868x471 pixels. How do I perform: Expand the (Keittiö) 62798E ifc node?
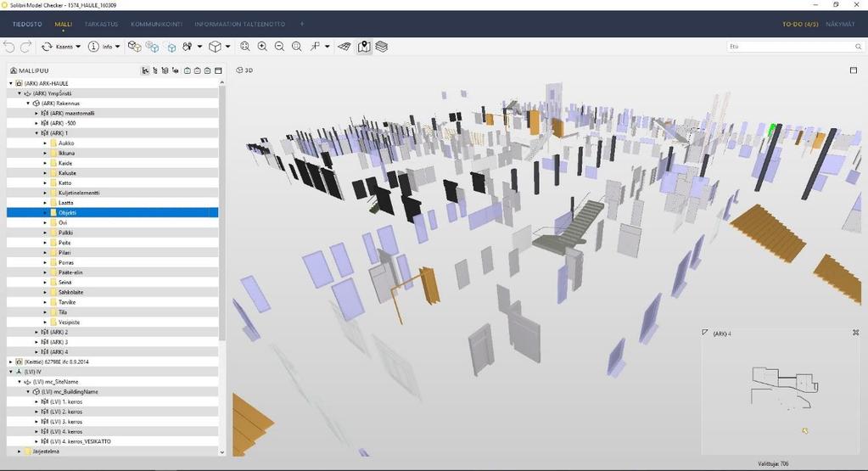click(x=10, y=362)
